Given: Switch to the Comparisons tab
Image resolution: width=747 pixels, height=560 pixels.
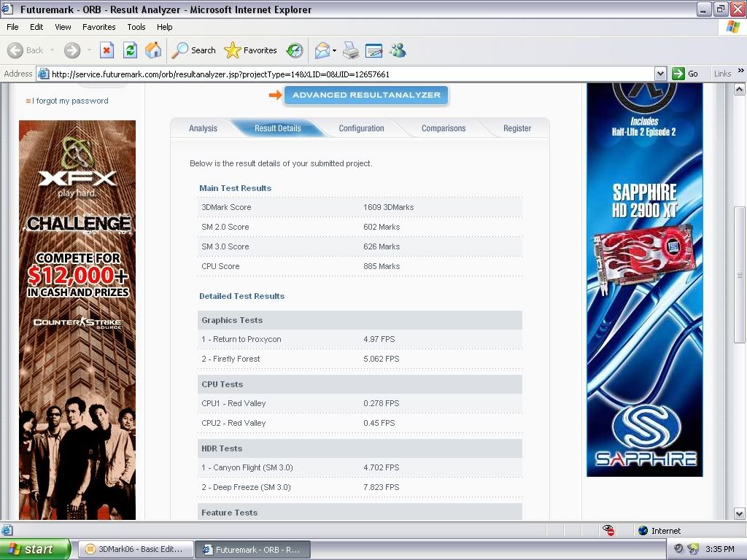Looking at the screenshot, I should (443, 128).
